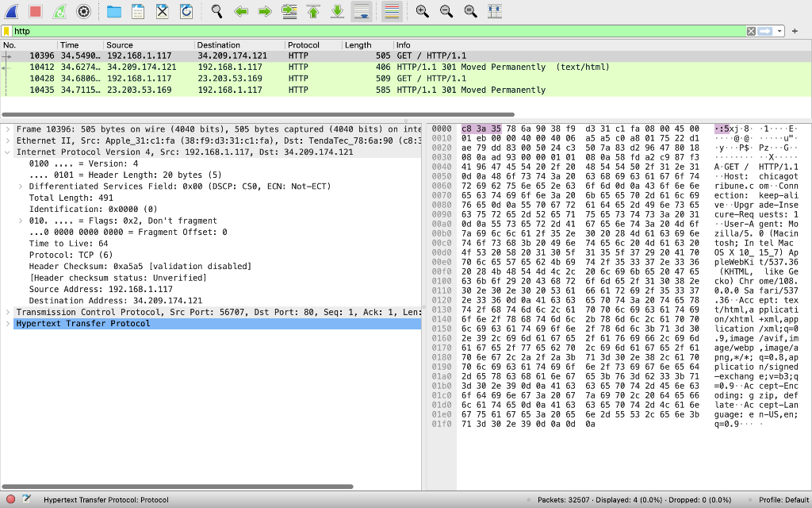Toggle packet list colorization
812x508 pixels.
(x=391, y=11)
